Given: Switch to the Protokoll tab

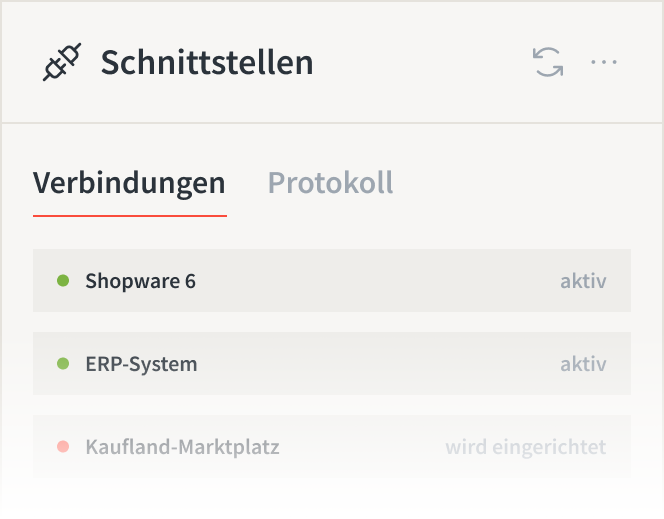Looking at the screenshot, I should tap(331, 183).
